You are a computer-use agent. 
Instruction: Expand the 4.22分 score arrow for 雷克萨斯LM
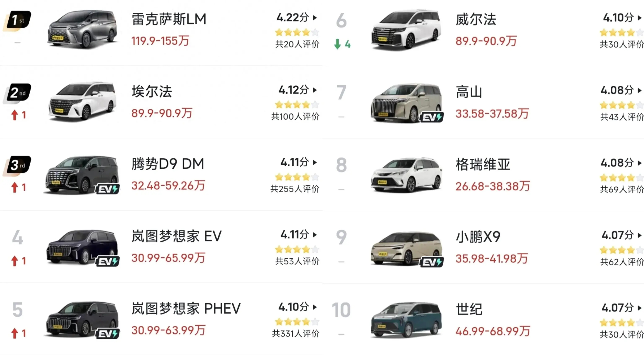click(315, 17)
